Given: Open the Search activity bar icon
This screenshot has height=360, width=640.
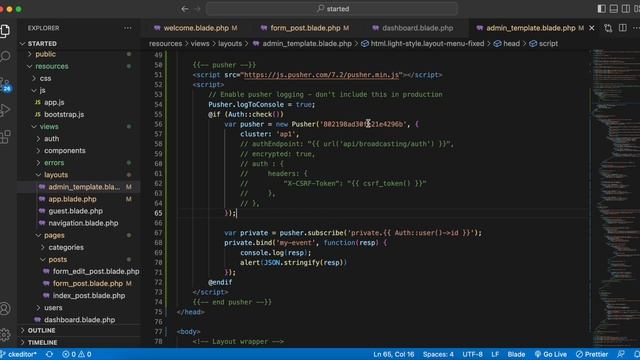Looking at the screenshot, I should (5, 56).
